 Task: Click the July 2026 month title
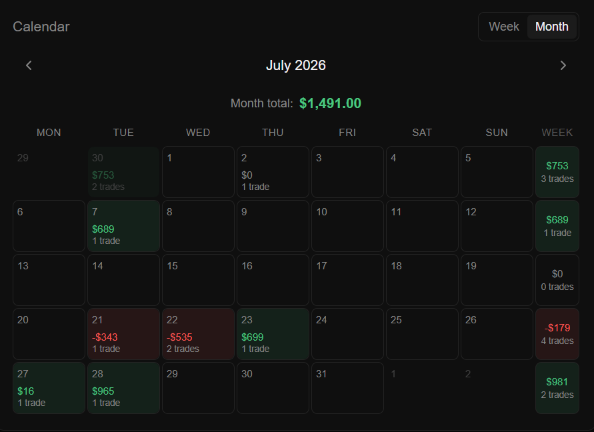pyautogui.click(x=296, y=65)
